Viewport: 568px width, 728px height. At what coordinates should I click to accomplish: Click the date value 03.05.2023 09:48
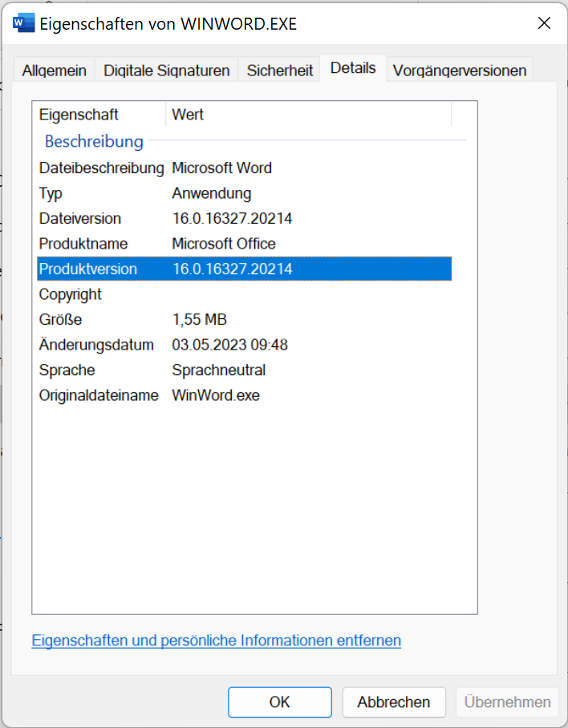[x=230, y=345]
